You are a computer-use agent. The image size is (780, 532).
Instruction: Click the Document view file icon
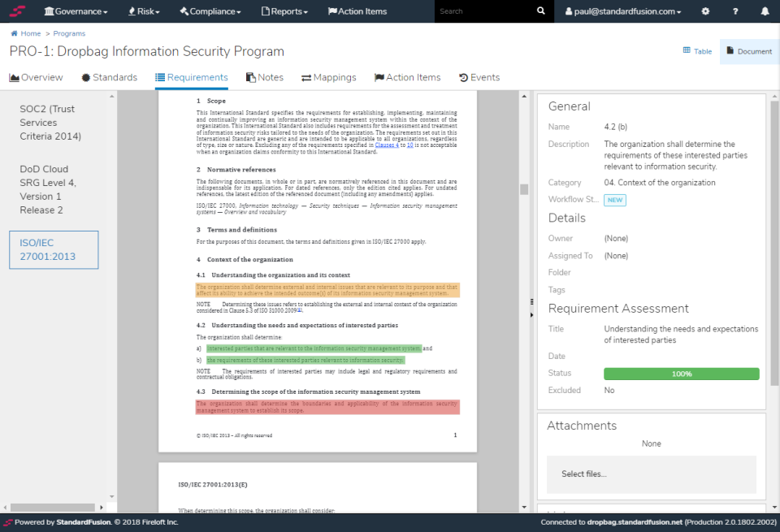(730, 50)
